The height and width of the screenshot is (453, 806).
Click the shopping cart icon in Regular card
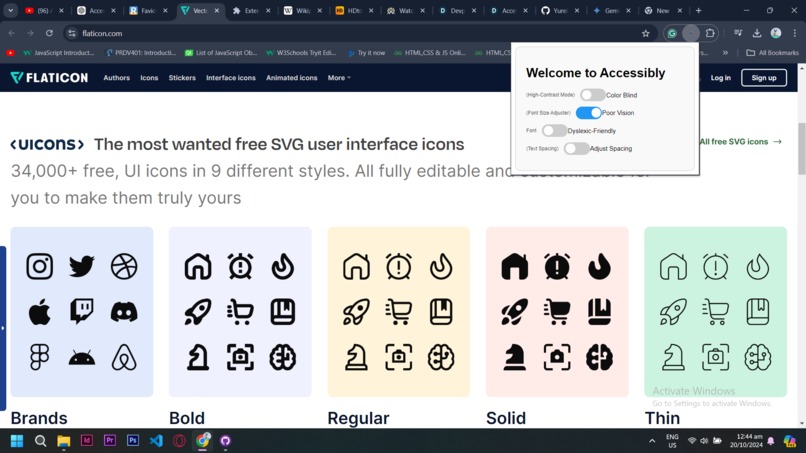[399, 312]
